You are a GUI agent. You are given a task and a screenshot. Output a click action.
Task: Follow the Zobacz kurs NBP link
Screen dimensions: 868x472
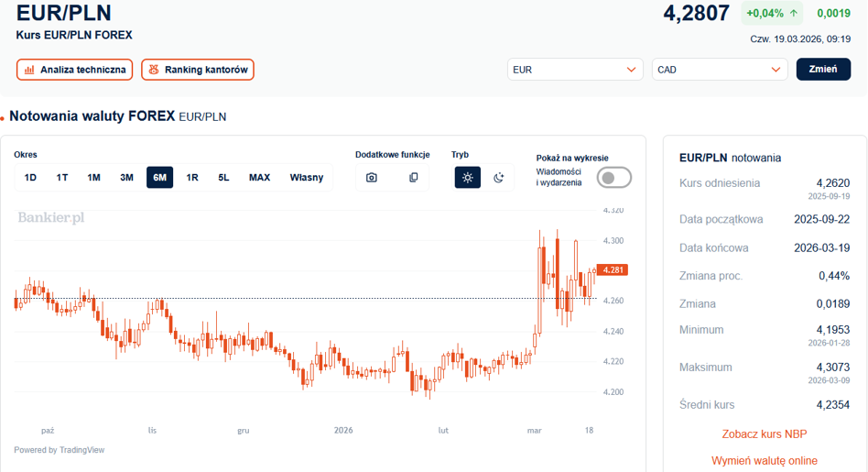765,434
